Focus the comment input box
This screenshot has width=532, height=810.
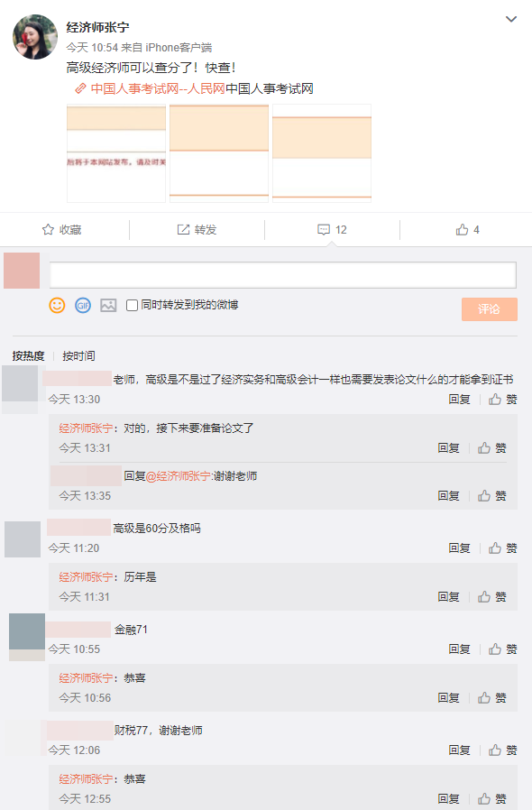click(283, 275)
